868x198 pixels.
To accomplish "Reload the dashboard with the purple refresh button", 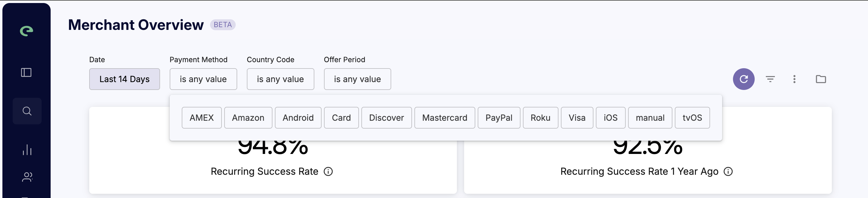I will (x=743, y=79).
